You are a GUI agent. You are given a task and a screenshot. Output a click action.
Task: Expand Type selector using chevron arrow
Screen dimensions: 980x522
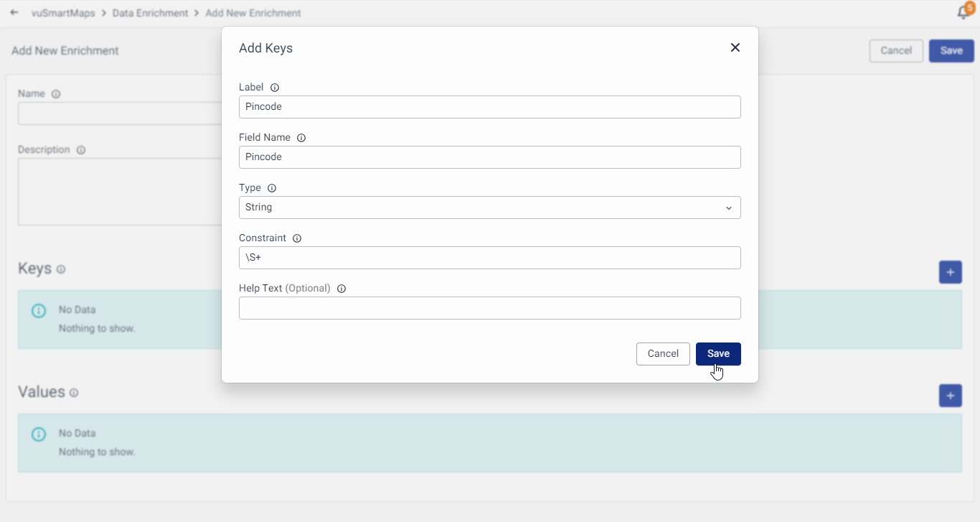point(728,208)
